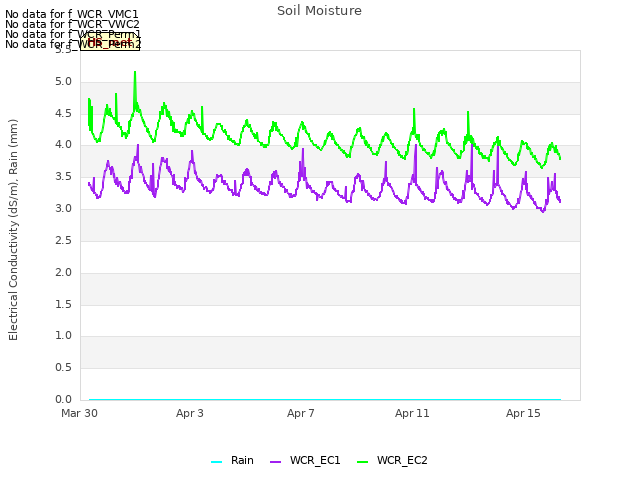This screenshot has width=640, height=480.
Task: Click the 'No data for f_WCR_VWC2' message
Action: pos(72,24)
